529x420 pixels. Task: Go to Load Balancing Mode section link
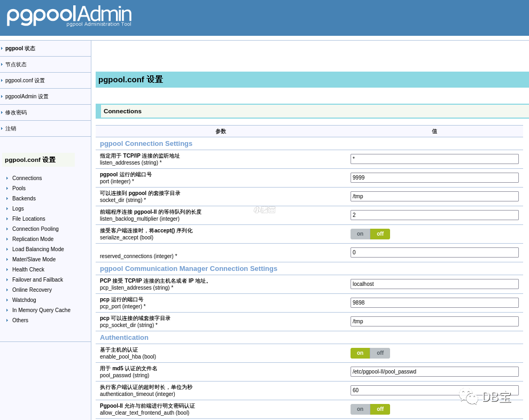click(38, 249)
